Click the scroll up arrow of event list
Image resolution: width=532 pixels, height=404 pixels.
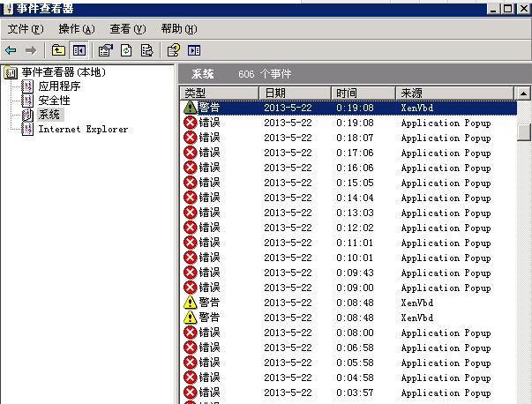coord(523,94)
